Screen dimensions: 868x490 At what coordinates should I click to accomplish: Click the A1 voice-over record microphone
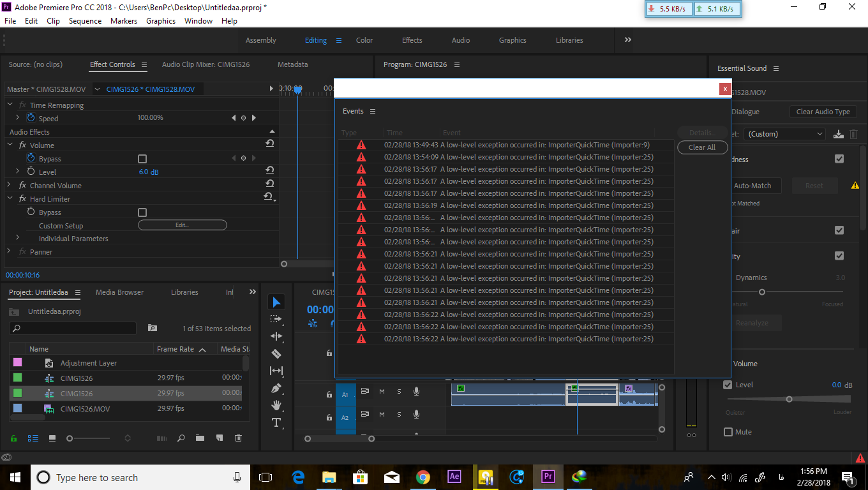pos(416,391)
